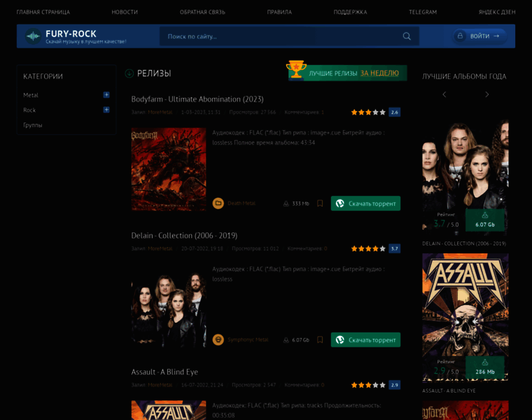This screenshot has width=532, height=420.
Task: Rate Assault A Blind Eye using stars
Action: point(368,385)
